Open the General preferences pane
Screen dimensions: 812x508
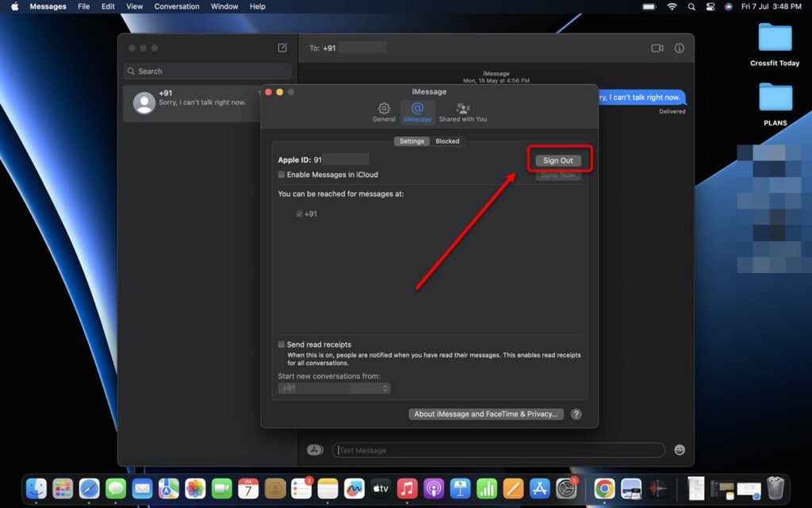384,112
